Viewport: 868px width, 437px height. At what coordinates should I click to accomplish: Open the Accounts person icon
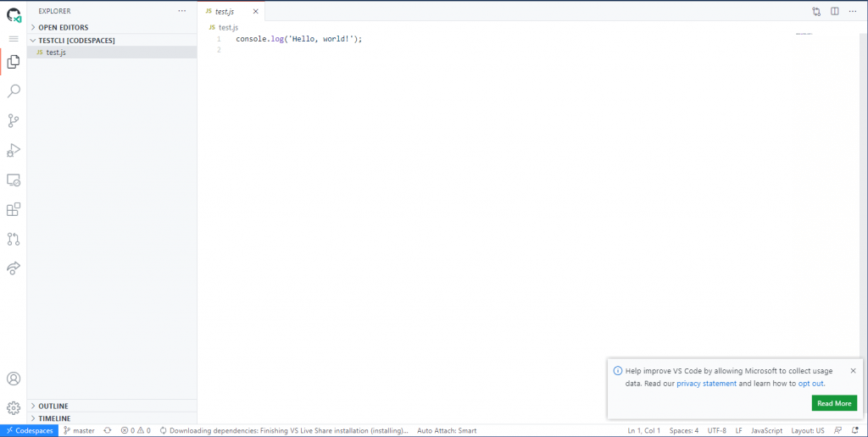14,379
